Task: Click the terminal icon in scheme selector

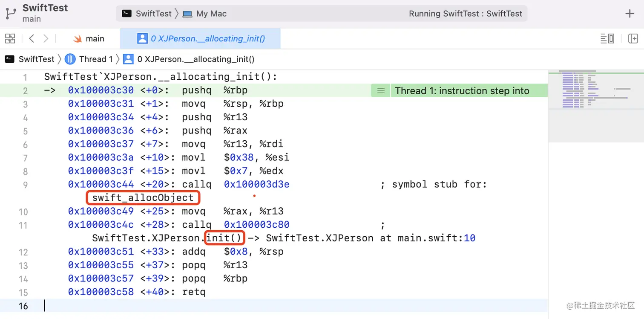Action: coord(126,14)
